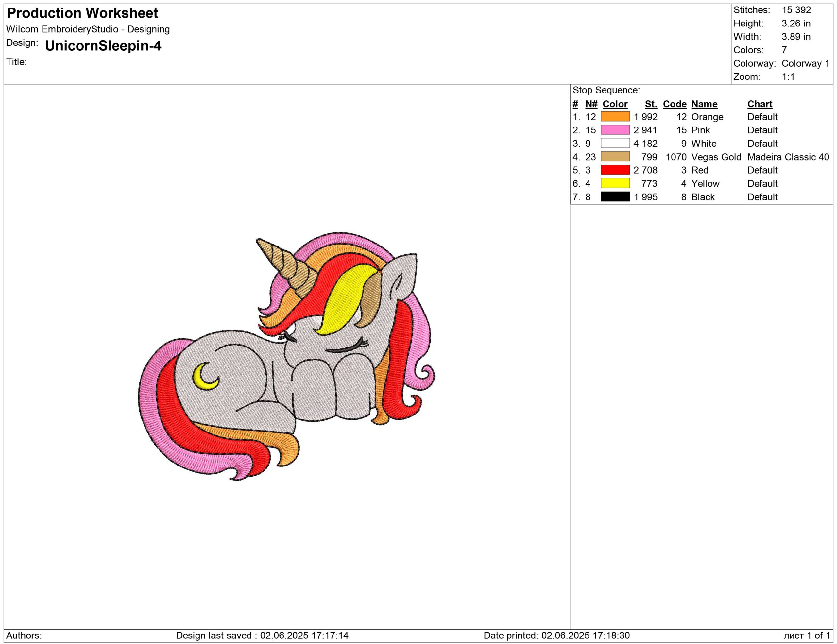
Task: Click the Production Worksheet heading
Action: click(x=82, y=13)
